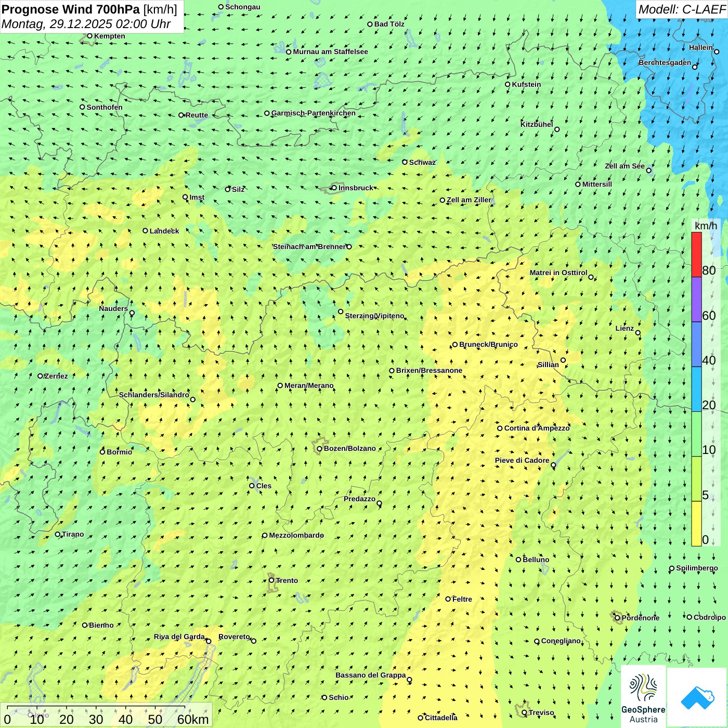Click the Tirano location marker
The width and height of the screenshot is (728, 728).
point(58,535)
